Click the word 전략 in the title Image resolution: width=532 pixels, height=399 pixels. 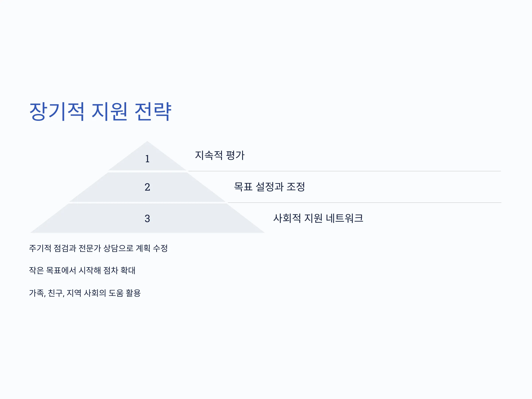tap(153, 111)
